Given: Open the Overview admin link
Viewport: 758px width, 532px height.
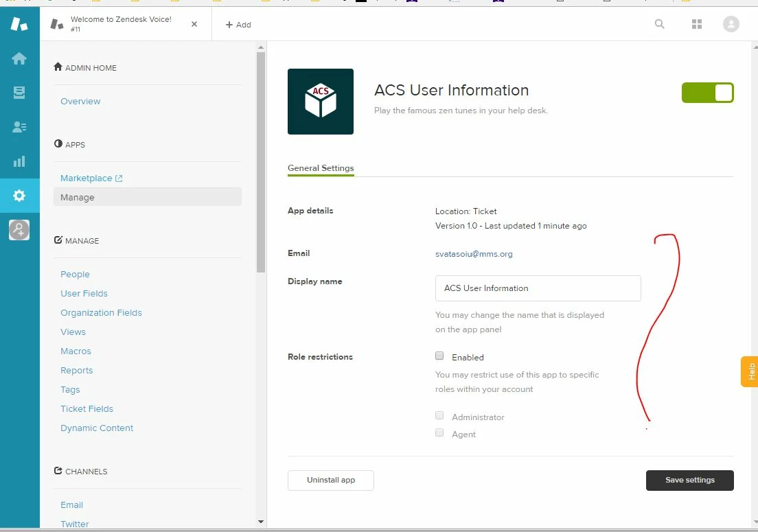Looking at the screenshot, I should tap(80, 102).
